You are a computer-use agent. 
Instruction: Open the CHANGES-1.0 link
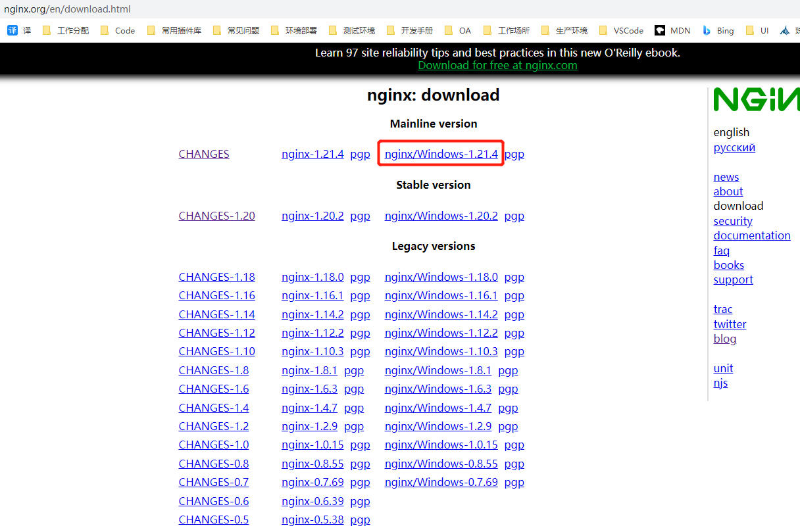coord(214,445)
